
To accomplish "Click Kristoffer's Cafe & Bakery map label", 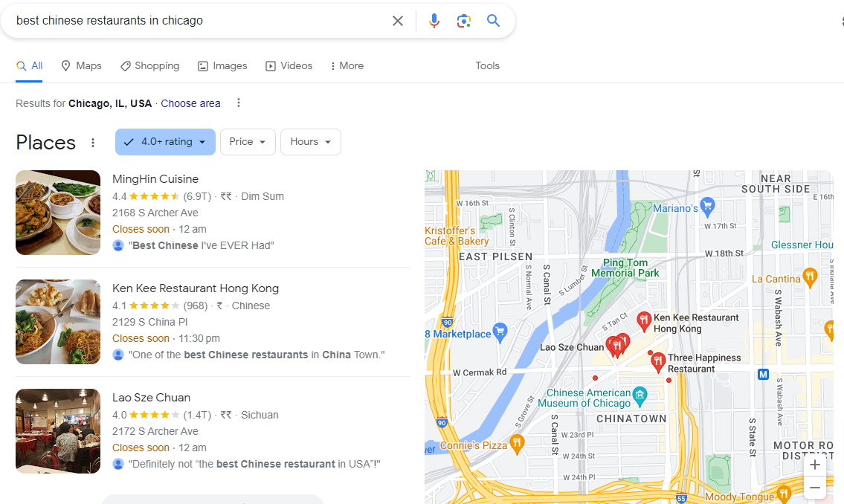I will [457, 236].
